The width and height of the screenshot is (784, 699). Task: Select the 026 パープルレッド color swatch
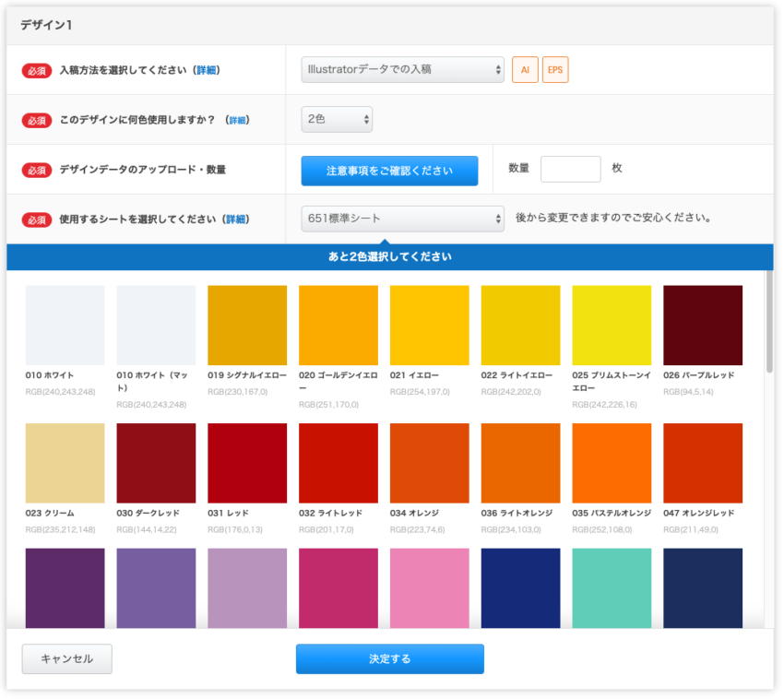[x=703, y=324]
